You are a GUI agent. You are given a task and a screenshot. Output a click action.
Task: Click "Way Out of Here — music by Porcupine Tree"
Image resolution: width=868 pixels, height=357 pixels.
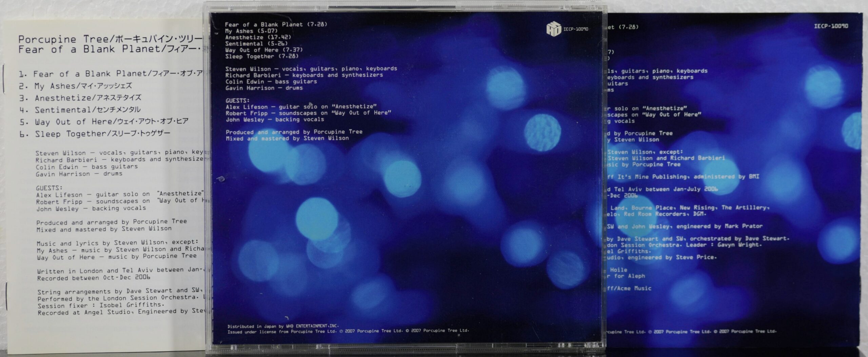click(x=117, y=257)
